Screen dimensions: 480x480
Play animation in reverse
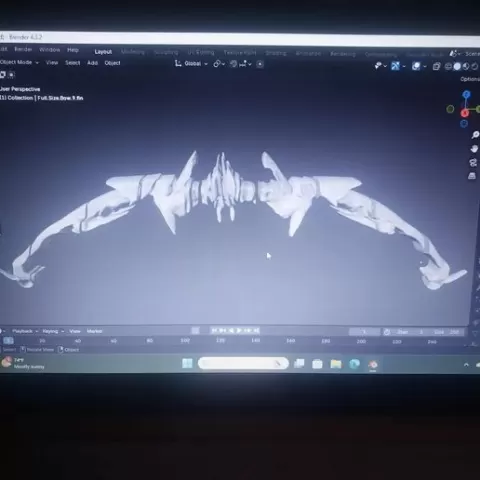(231, 330)
